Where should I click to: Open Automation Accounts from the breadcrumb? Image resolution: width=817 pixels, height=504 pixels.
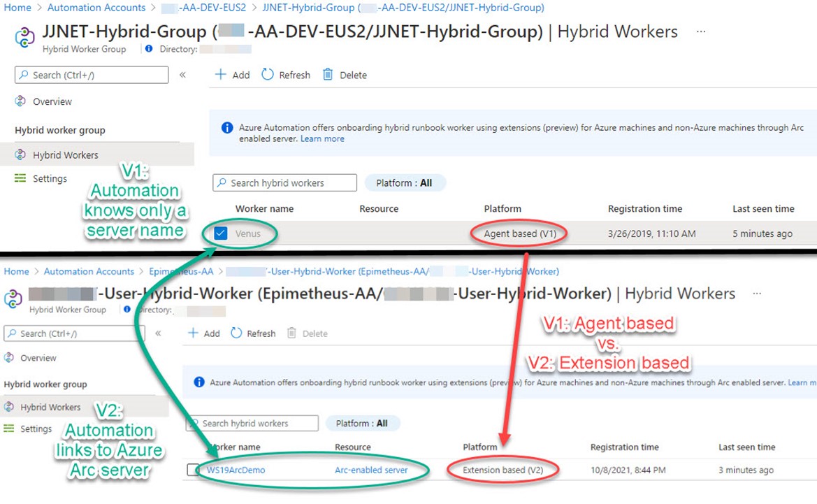(x=96, y=7)
